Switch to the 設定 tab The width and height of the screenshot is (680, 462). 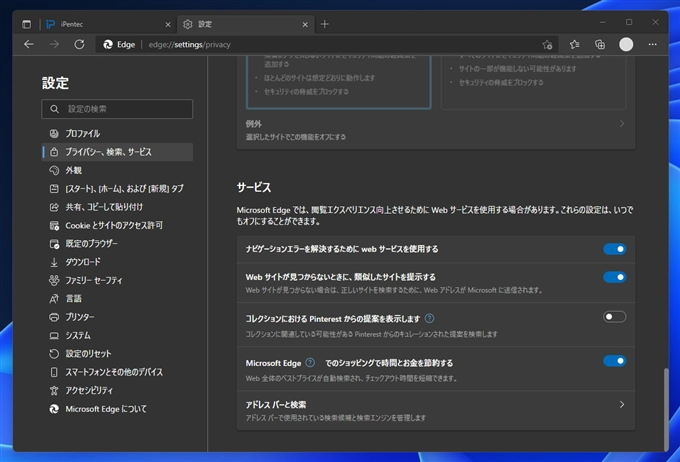(x=245, y=24)
